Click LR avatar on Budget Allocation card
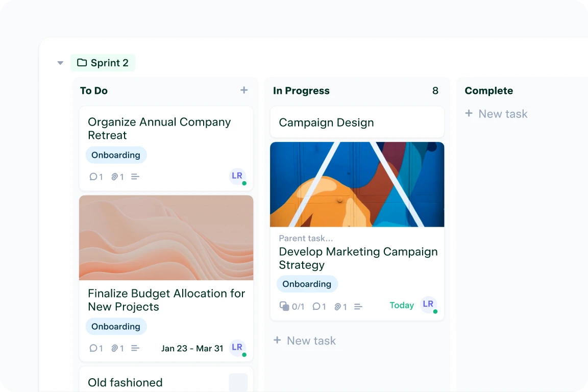The height and width of the screenshot is (392, 588). tap(237, 348)
